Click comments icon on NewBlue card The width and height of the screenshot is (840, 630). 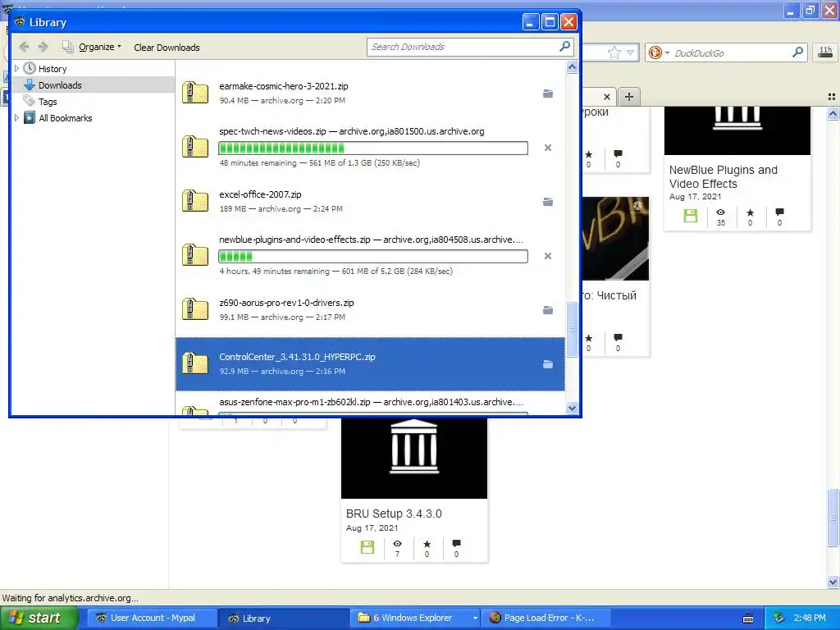point(779,212)
